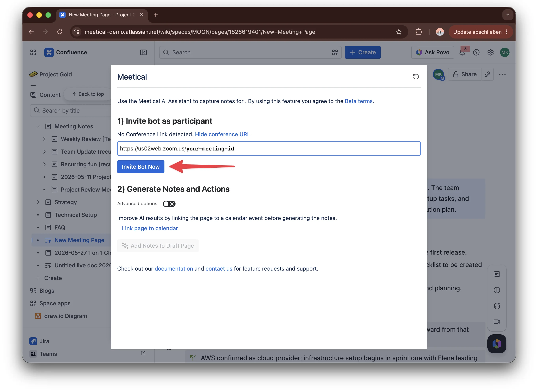Image resolution: width=538 pixels, height=392 pixels.
Task: Click the Meetical dialog refresh icon
Action: click(416, 77)
